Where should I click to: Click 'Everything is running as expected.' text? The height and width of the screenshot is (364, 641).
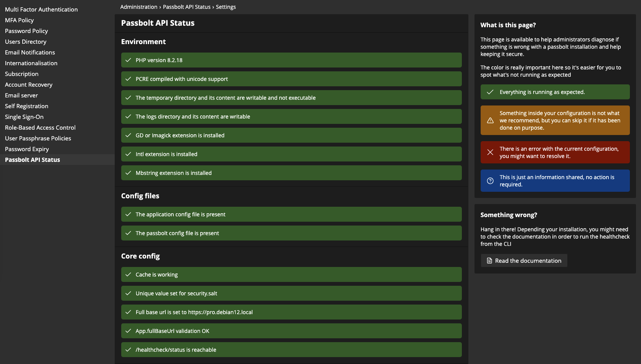tap(542, 92)
